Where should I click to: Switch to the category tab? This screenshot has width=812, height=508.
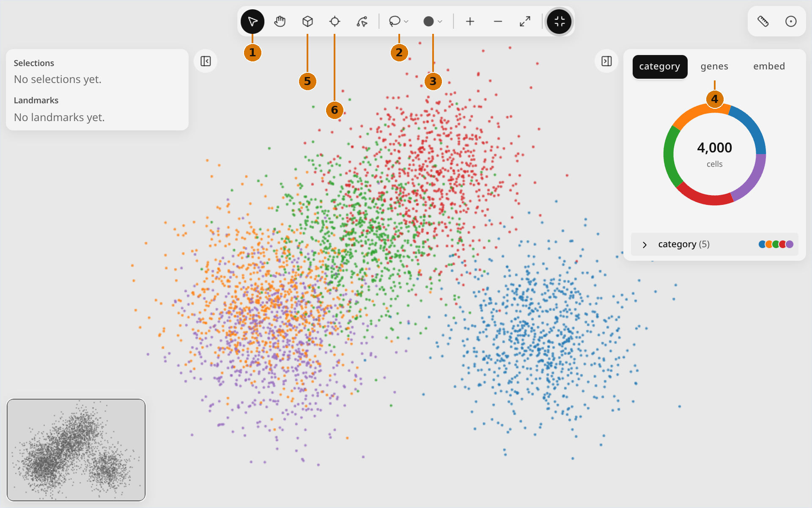pos(660,66)
